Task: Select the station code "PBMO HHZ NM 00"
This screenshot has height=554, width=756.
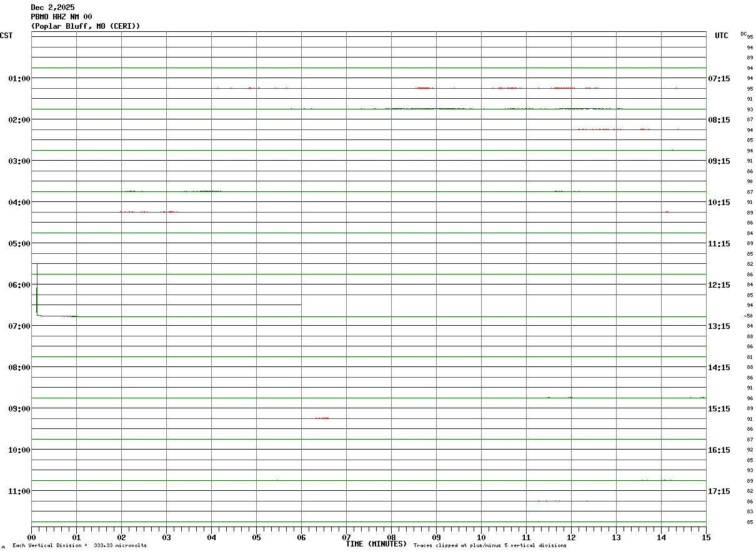Action: 62,17
